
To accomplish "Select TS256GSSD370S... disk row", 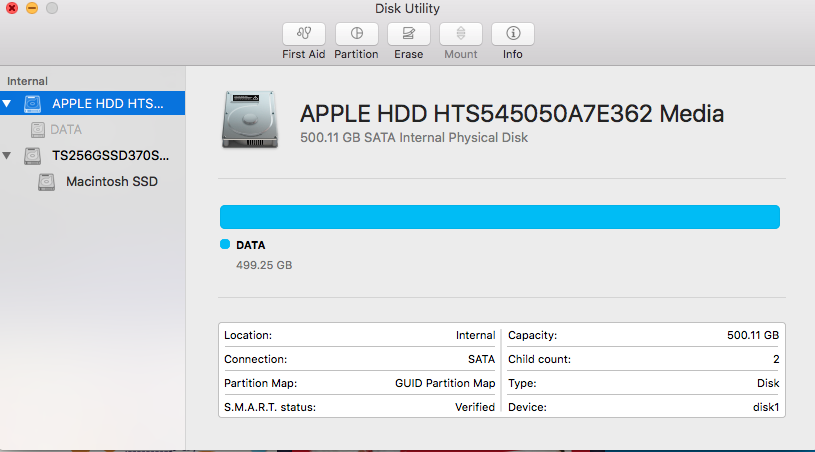I will click(x=93, y=155).
